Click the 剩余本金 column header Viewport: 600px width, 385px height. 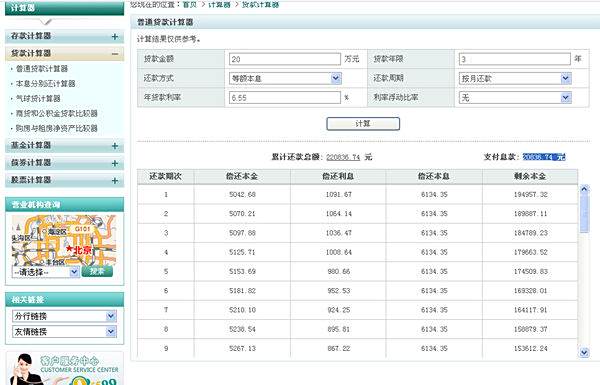tap(530, 176)
